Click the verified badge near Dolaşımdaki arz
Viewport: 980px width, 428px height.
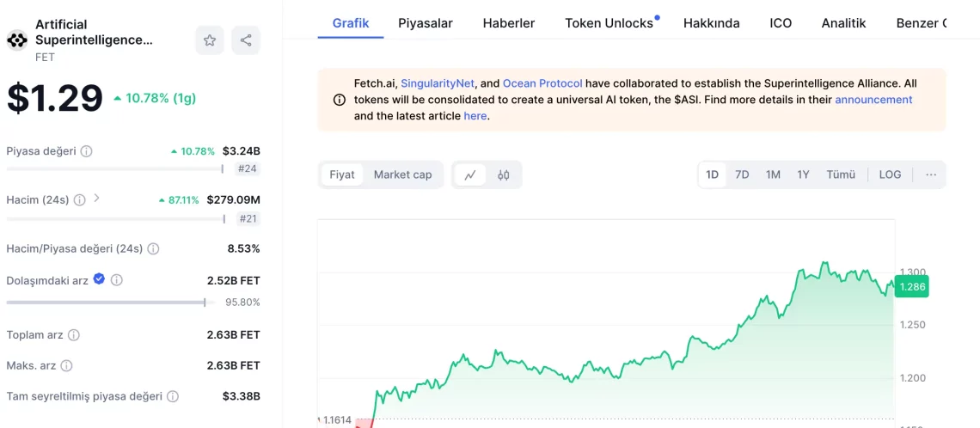pyautogui.click(x=99, y=279)
